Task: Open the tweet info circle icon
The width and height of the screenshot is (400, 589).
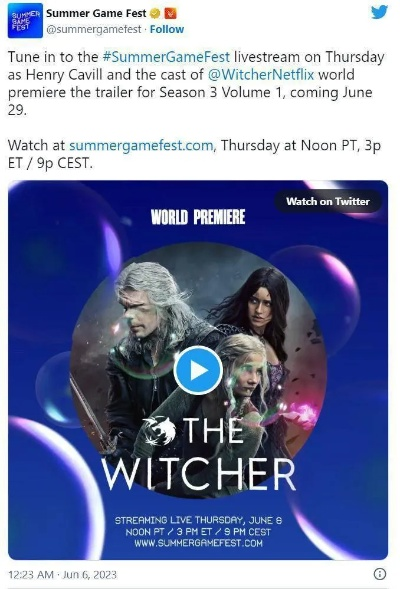Action: pos(380,574)
